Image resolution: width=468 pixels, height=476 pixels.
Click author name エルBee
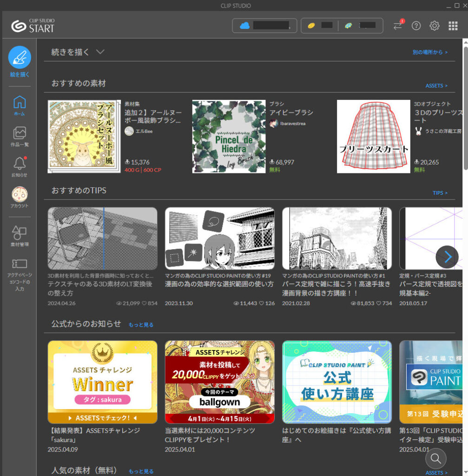point(144,131)
